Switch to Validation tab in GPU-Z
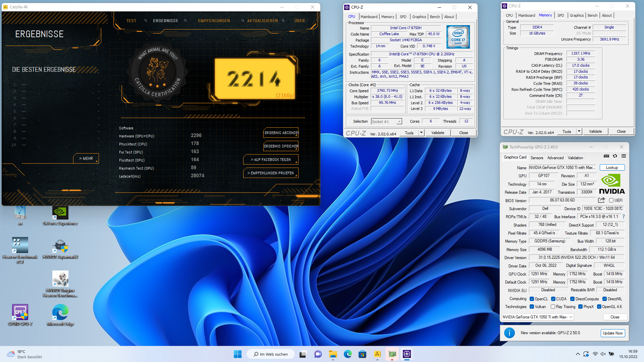Viewport: 644px width, 362px height. 575,158
